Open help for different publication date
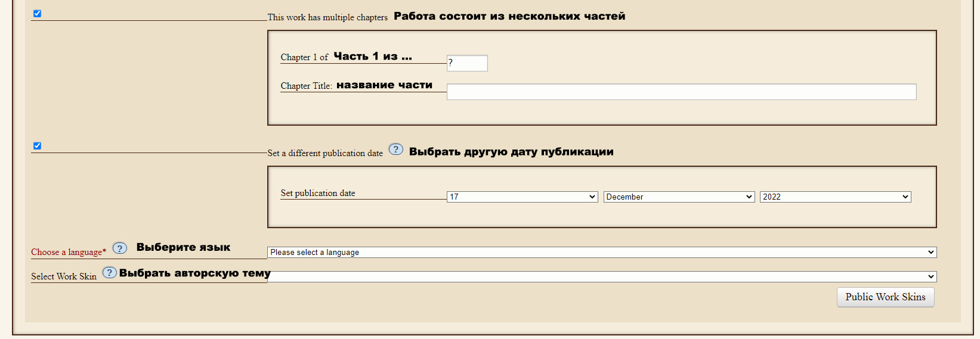Image resolution: width=980 pixels, height=339 pixels. pos(396,149)
